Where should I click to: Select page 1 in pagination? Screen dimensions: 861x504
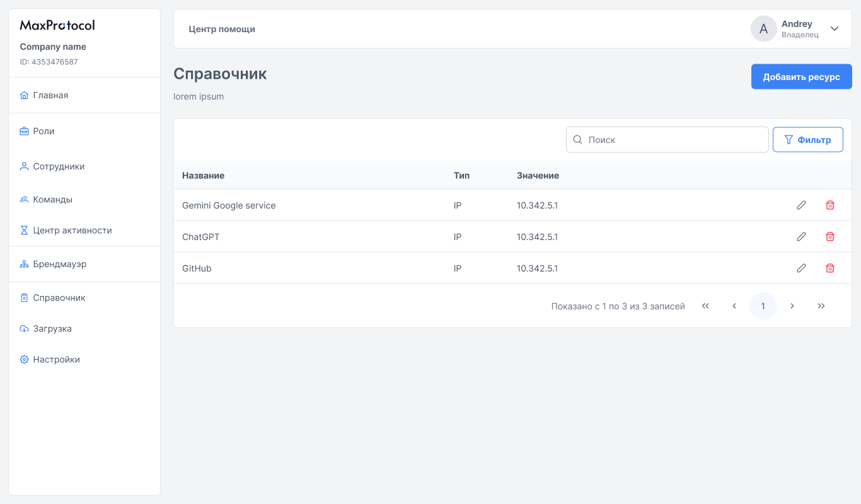(763, 306)
